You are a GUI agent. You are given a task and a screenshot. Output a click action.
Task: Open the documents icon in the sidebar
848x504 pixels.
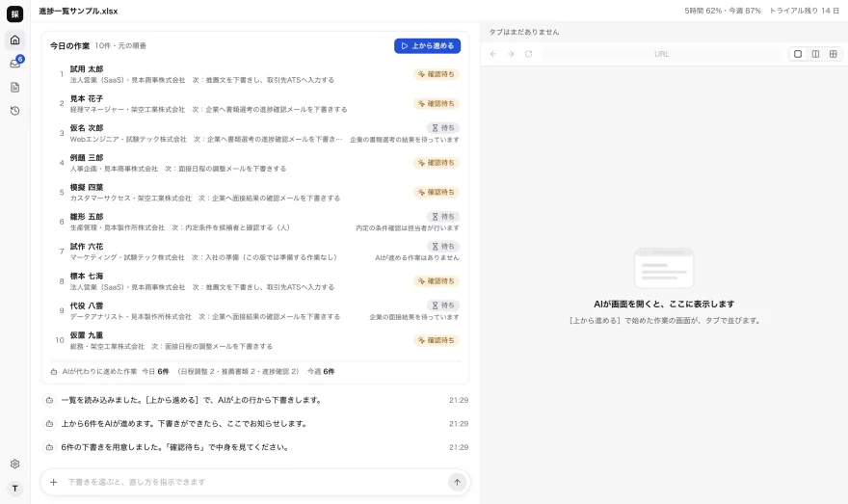click(15, 87)
